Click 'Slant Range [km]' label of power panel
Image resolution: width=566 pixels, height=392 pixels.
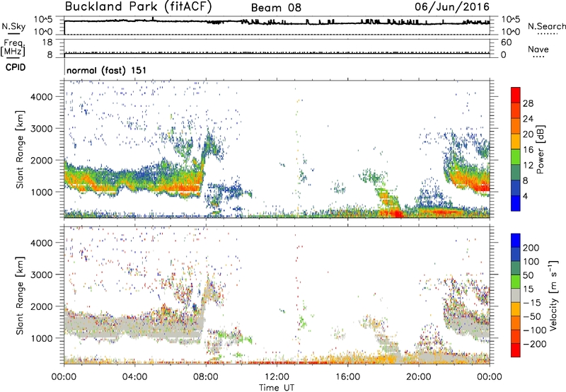[x=20, y=150]
